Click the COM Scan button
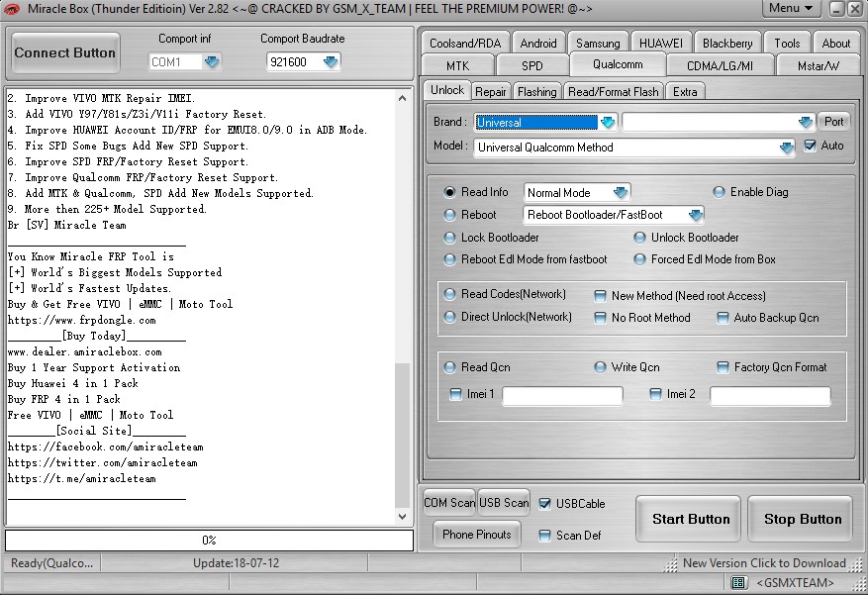 pyautogui.click(x=449, y=503)
